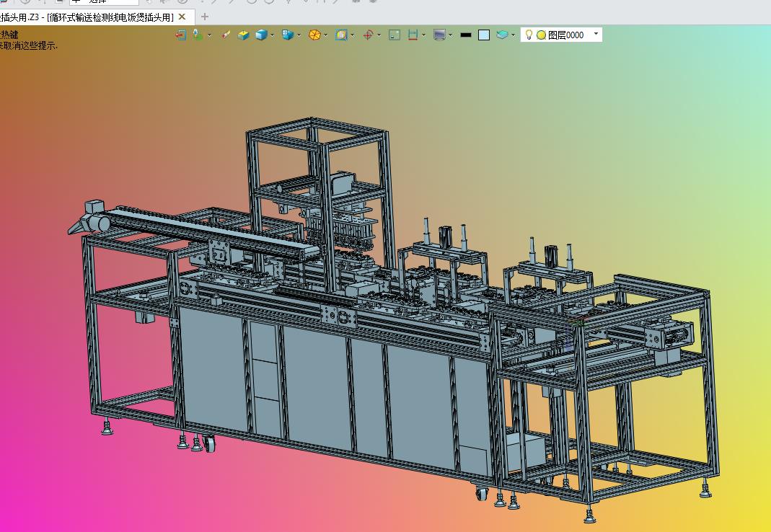Expand the monitor display dropdown arrow
The width and height of the screenshot is (771, 532).
(x=450, y=35)
